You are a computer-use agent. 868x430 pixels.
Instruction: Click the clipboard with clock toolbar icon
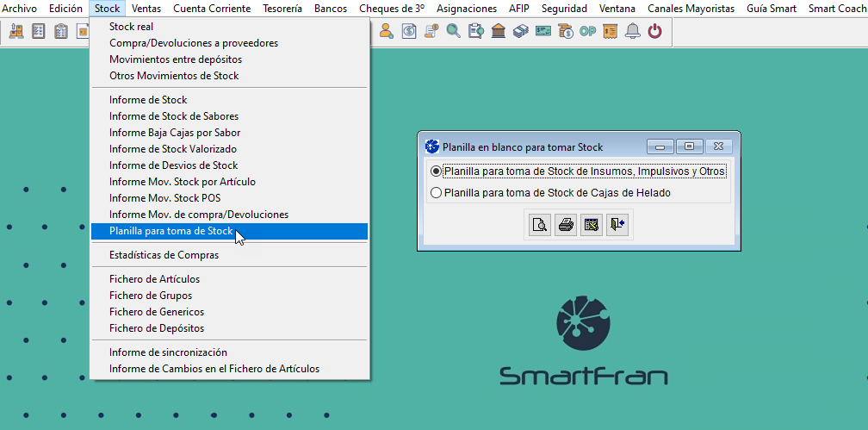click(475, 31)
